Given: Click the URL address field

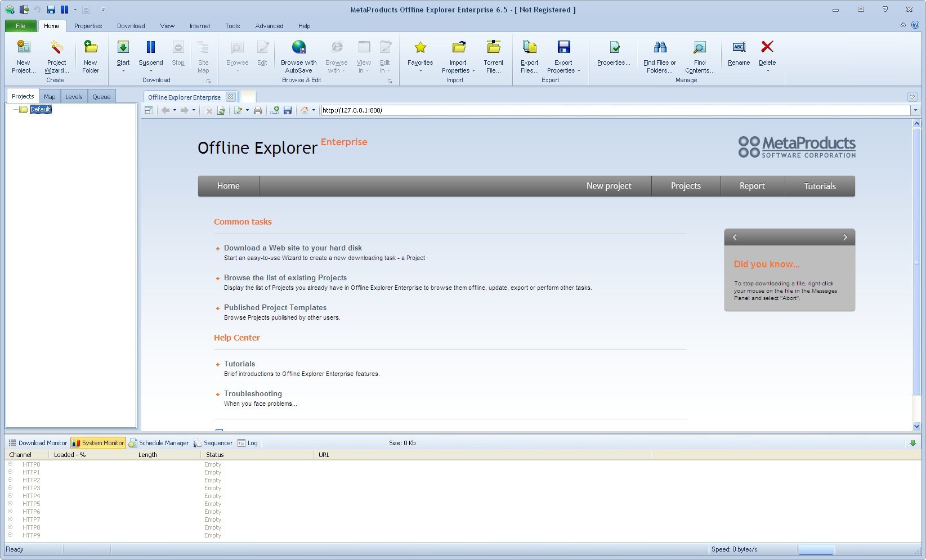Looking at the screenshot, I should coord(615,110).
